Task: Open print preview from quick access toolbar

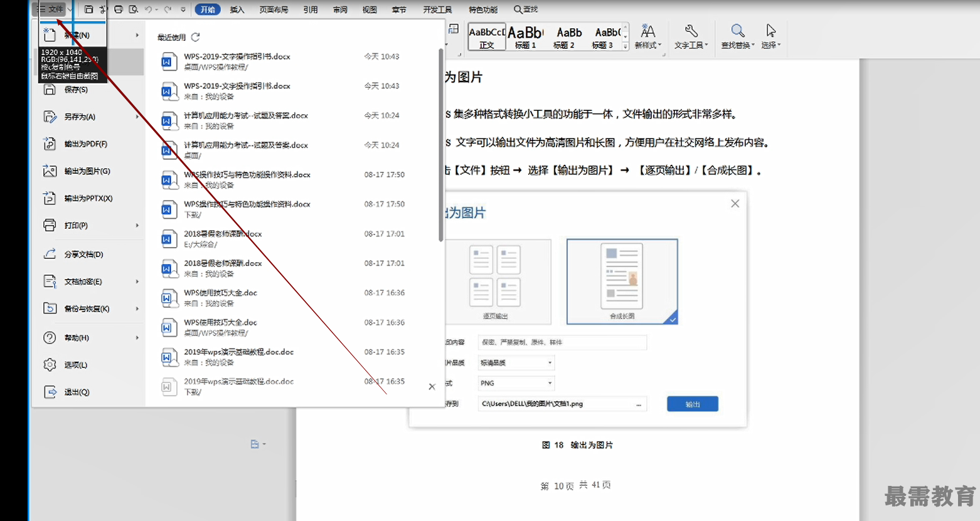Action: point(133,9)
